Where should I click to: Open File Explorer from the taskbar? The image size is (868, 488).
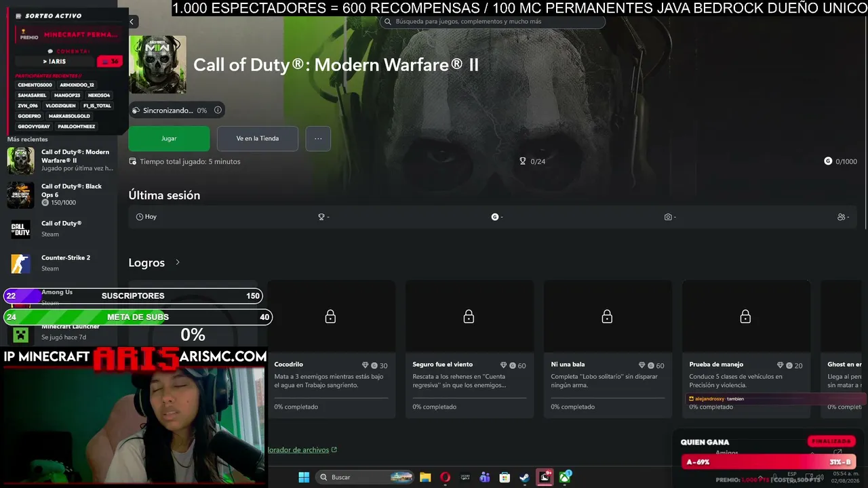tap(425, 477)
